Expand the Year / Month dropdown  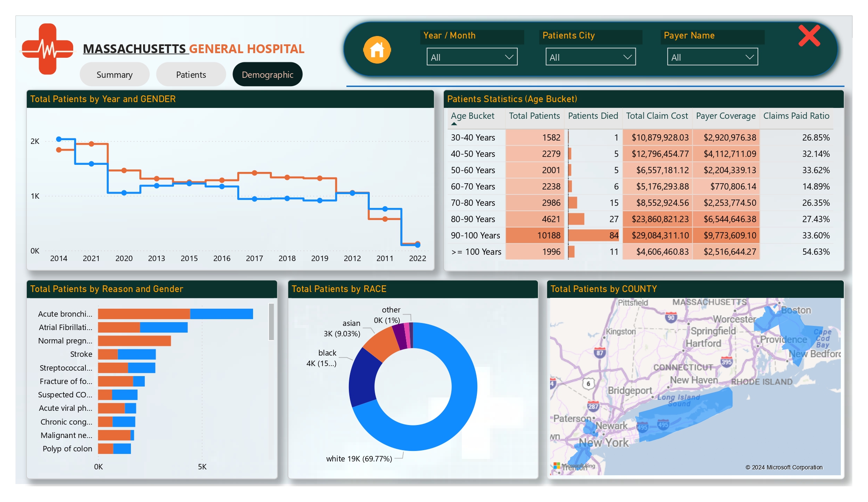[x=472, y=57]
